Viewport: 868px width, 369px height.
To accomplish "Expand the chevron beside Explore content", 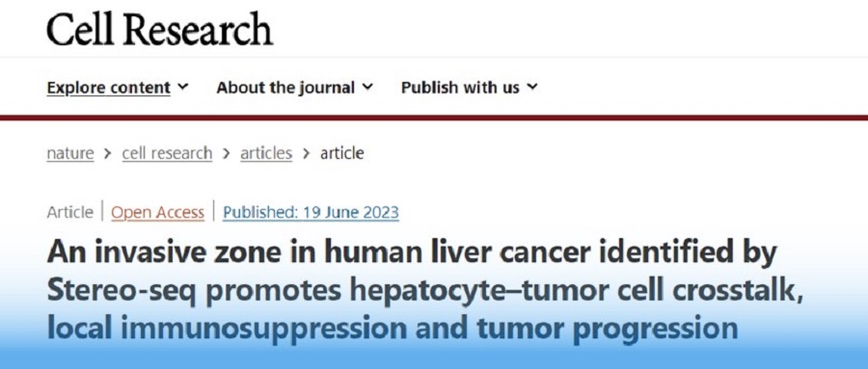I will [184, 87].
